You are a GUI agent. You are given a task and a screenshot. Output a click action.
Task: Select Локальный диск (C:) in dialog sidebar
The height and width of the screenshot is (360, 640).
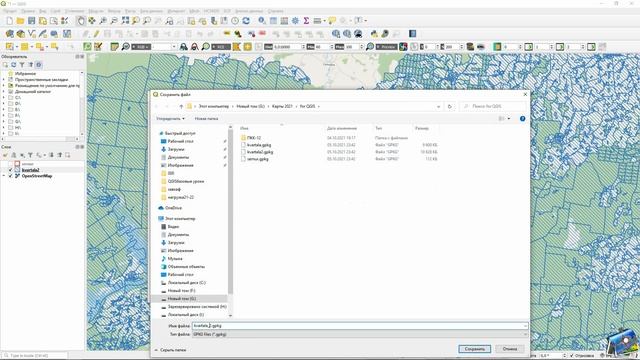pyautogui.click(x=187, y=283)
